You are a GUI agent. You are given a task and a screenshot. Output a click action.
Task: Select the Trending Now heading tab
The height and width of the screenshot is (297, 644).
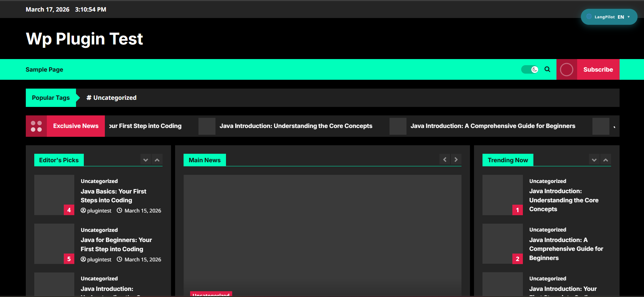(x=508, y=160)
